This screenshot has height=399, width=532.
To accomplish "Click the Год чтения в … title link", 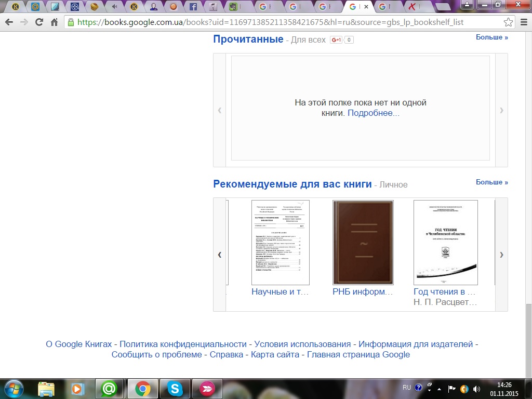I will pos(445,292).
